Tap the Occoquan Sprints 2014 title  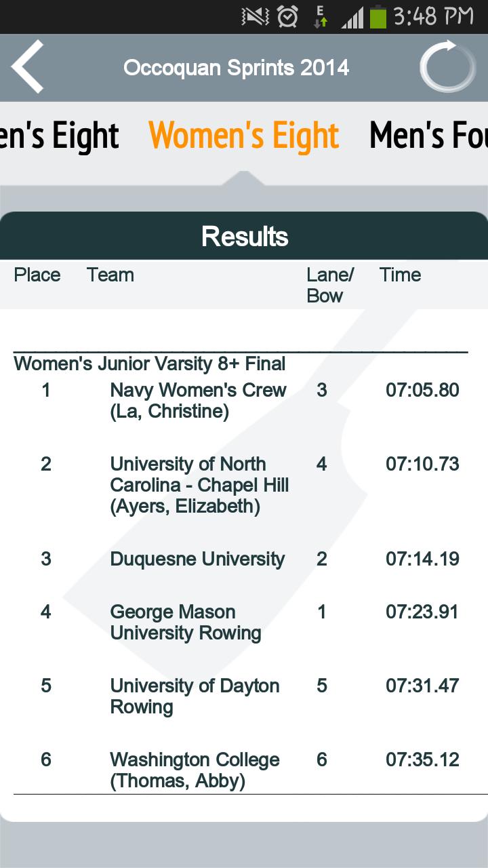(237, 67)
